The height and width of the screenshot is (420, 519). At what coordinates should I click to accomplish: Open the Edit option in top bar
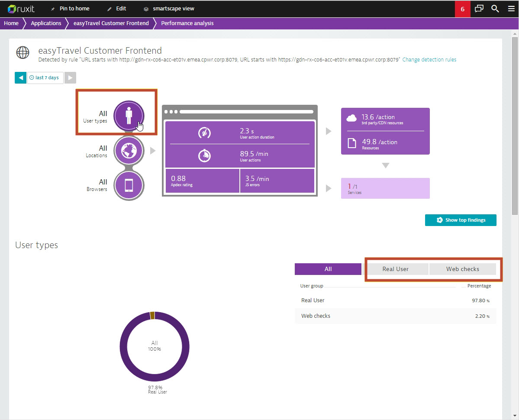pyautogui.click(x=116, y=9)
